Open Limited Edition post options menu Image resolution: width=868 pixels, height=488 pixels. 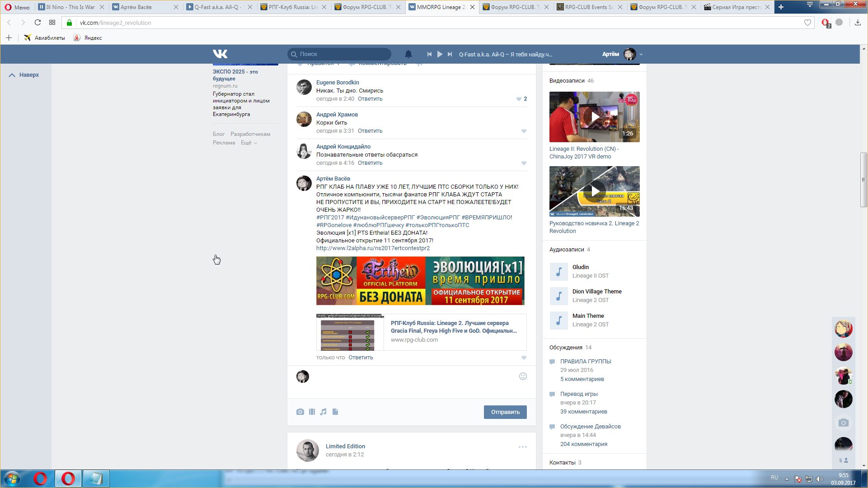pos(523,447)
